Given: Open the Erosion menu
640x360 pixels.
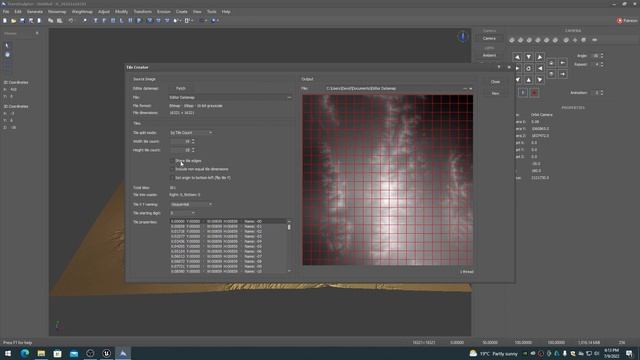Looking at the screenshot, I should pyautogui.click(x=164, y=12).
